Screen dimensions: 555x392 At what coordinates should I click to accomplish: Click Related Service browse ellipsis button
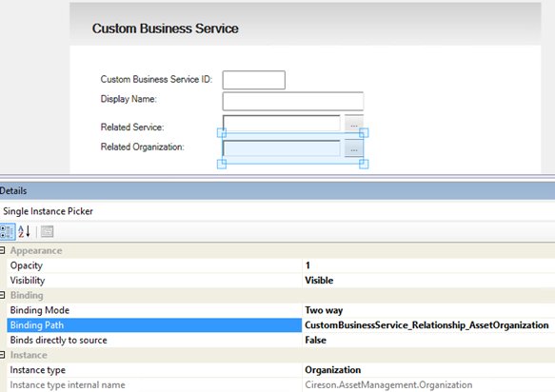coord(354,124)
